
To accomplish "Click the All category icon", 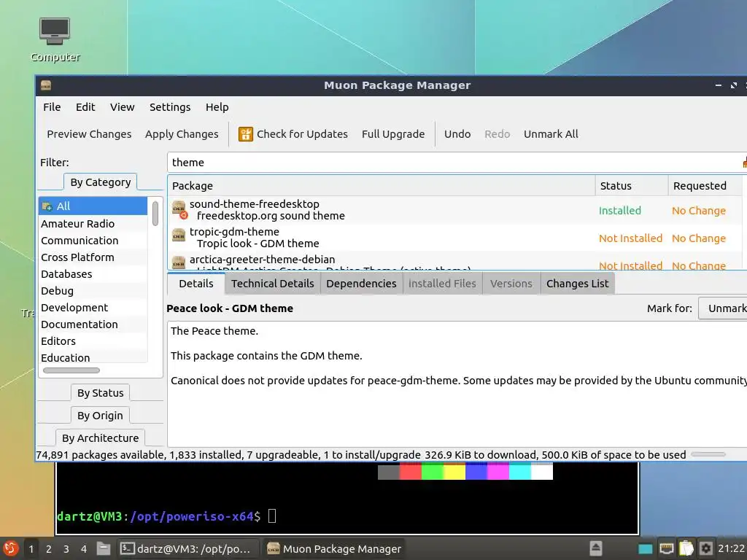I will pyautogui.click(x=47, y=206).
